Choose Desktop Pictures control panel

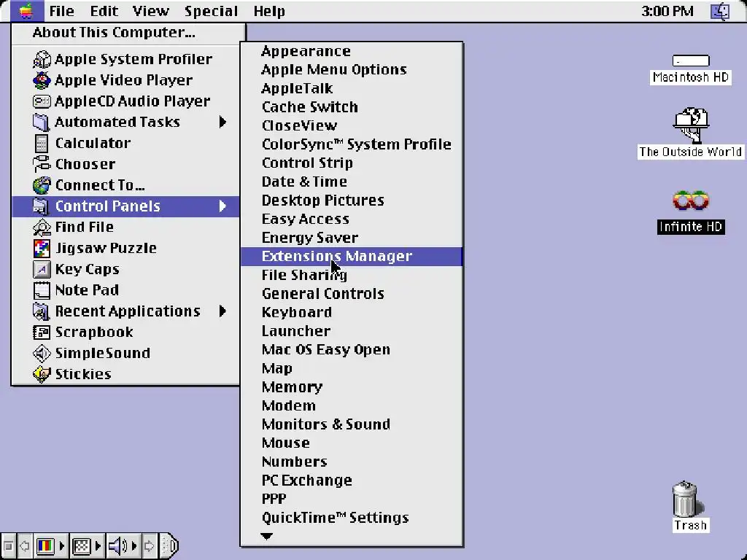[352, 200]
